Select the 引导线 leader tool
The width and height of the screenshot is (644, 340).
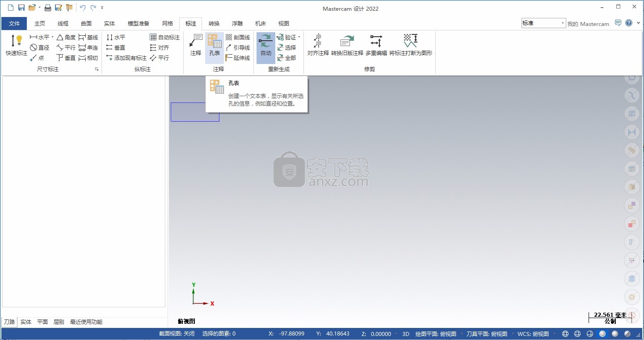coord(238,47)
